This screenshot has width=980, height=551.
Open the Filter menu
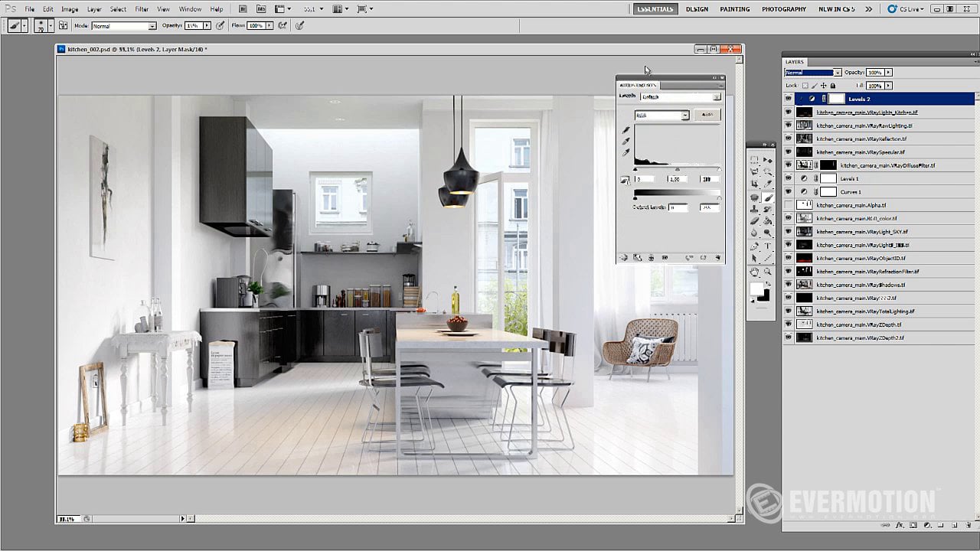[142, 9]
